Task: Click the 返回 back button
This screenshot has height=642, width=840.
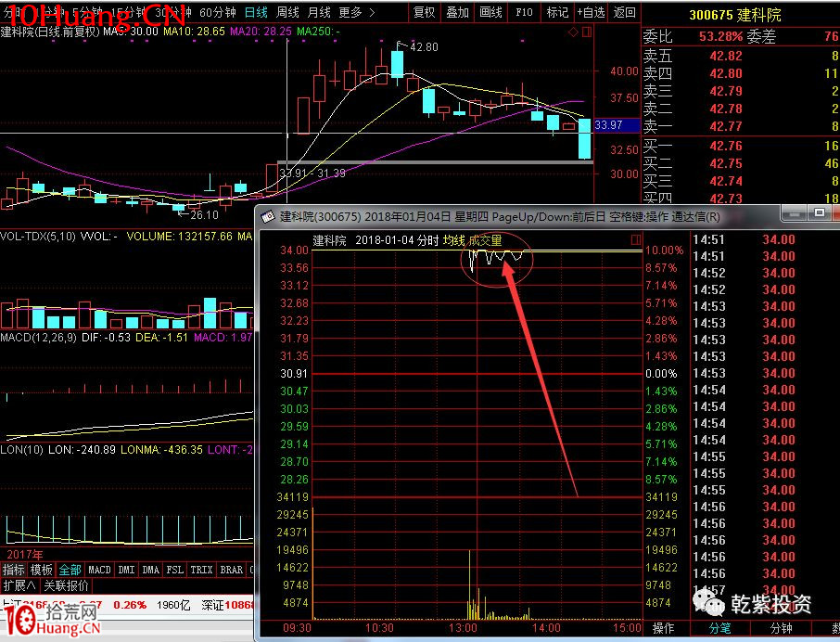Action: click(x=624, y=12)
